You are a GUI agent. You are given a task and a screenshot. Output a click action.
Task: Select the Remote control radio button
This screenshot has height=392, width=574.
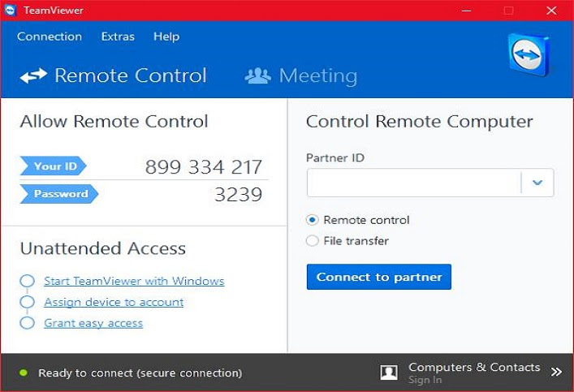tap(312, 220)
